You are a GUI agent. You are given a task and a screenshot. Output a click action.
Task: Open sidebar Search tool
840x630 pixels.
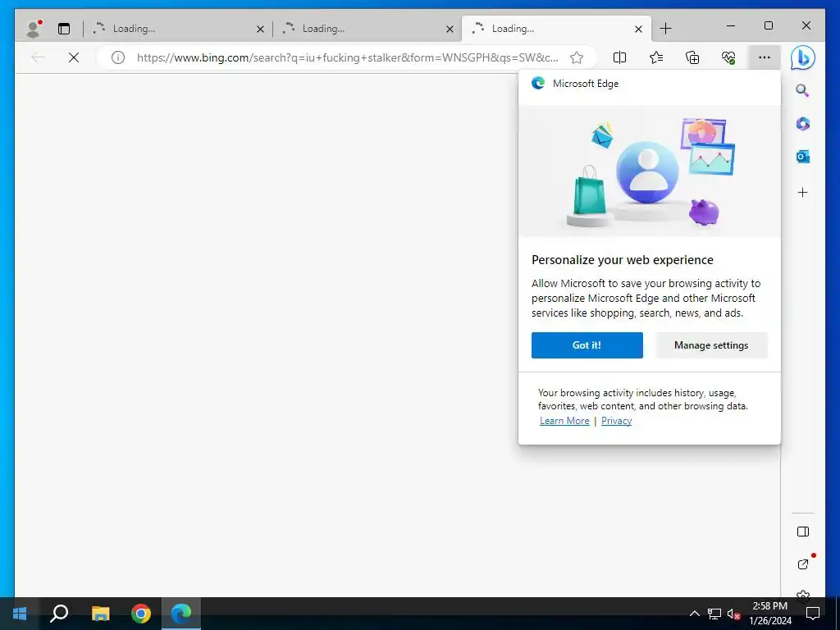coord(802,90)
